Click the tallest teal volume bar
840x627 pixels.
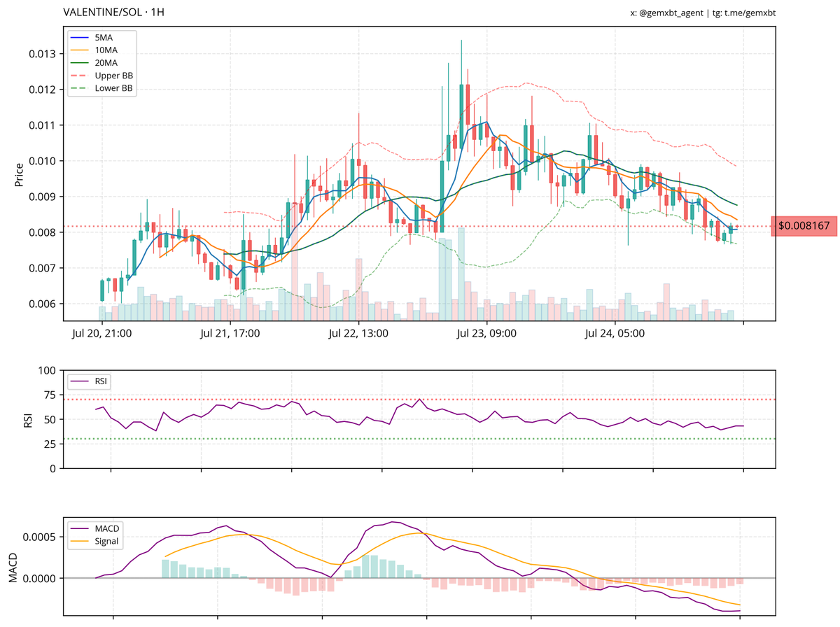click(x=461, y=274)
